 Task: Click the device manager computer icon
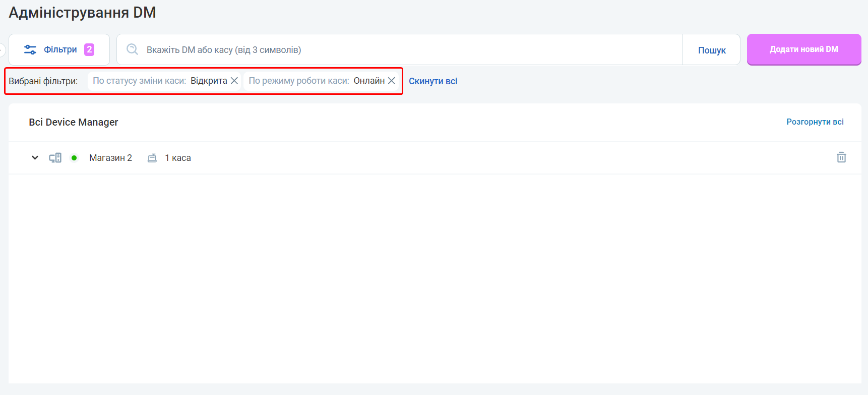coord(55,158)
